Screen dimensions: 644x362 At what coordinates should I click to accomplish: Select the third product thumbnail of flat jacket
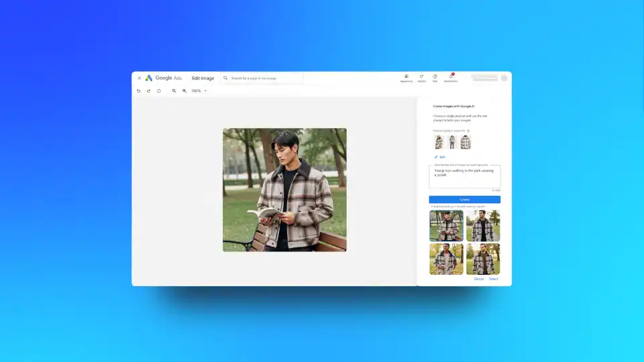point(466,142)
